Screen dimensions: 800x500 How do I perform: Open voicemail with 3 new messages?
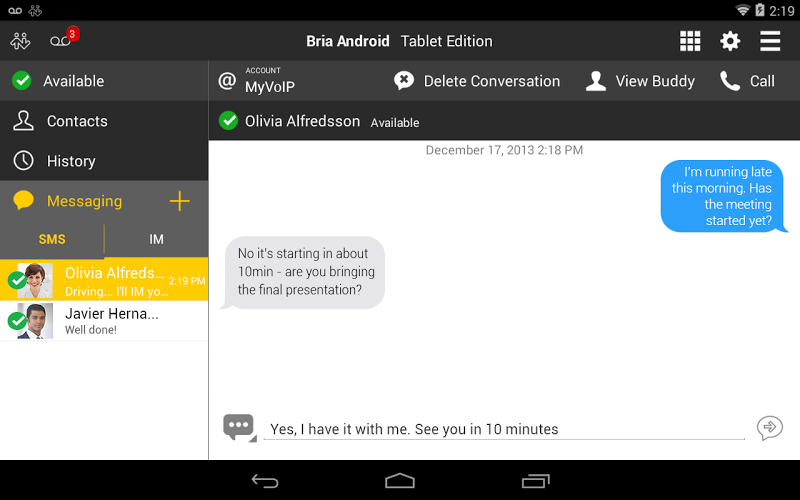pos(64,38)
